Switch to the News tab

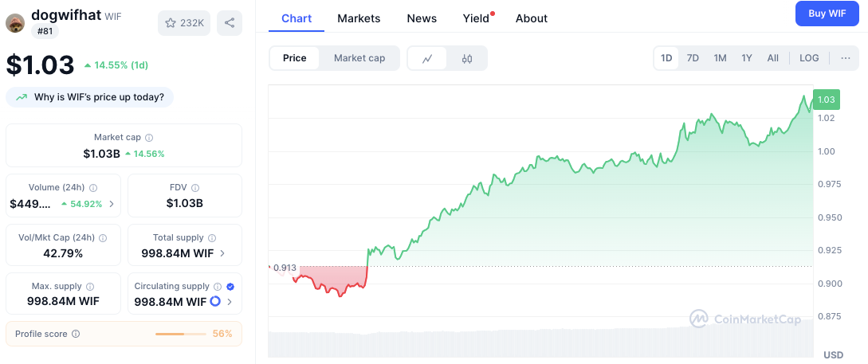422,18
